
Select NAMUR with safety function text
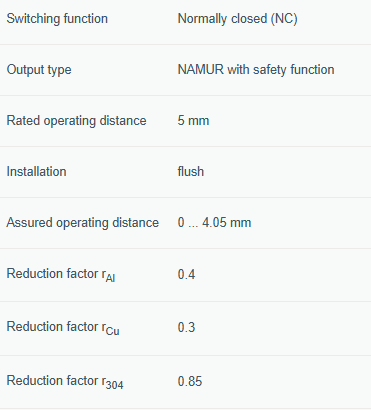tap(256, 70)
